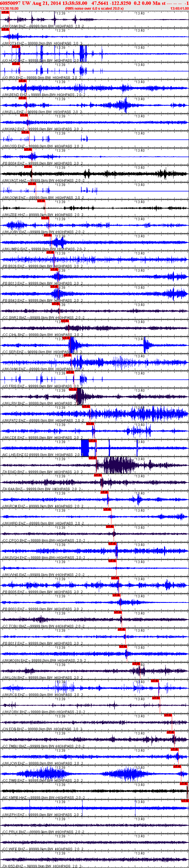
Task: Select the UO IRO EHZ station label
Action: (x=42, y=78)
